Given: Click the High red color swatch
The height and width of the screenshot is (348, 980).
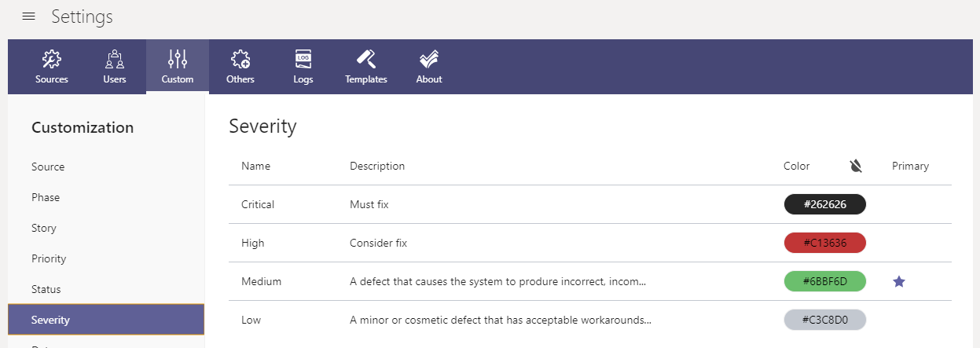Looking at the screenshot, I should click(x=824, y=243).
